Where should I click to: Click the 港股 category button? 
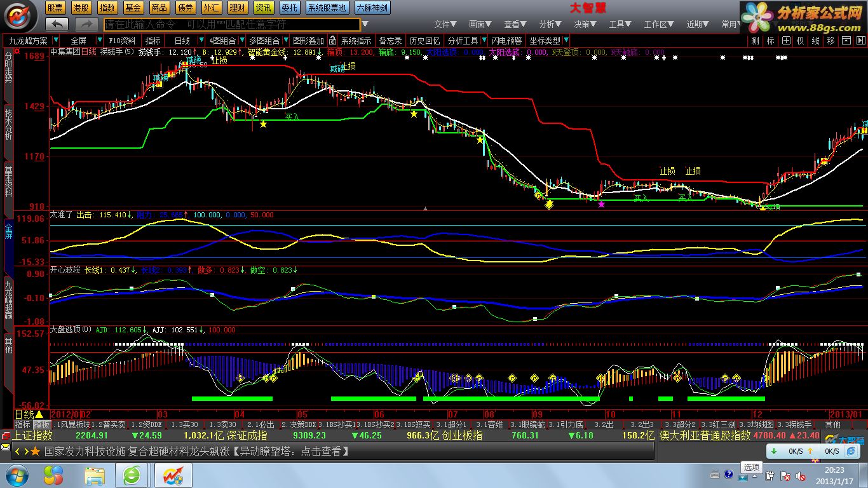pyautogui.click(x=81, y=8)
